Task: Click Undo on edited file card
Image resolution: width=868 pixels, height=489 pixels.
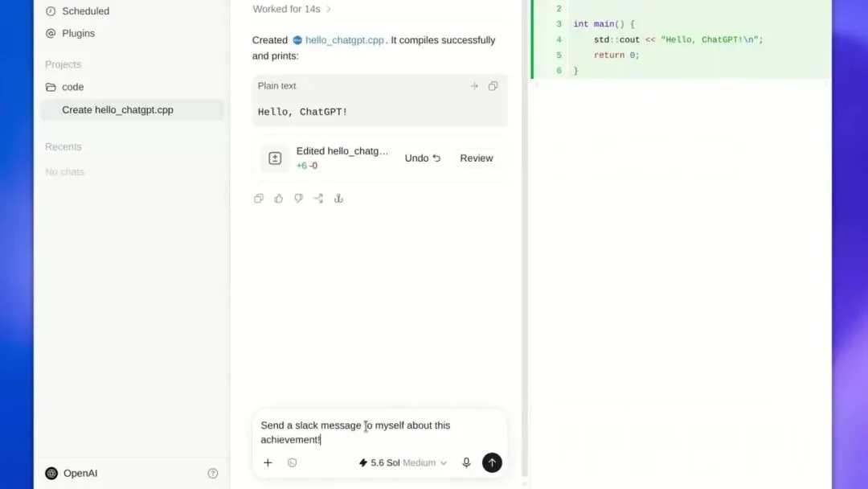Action: pyautogui.click(x=423, y=158)
